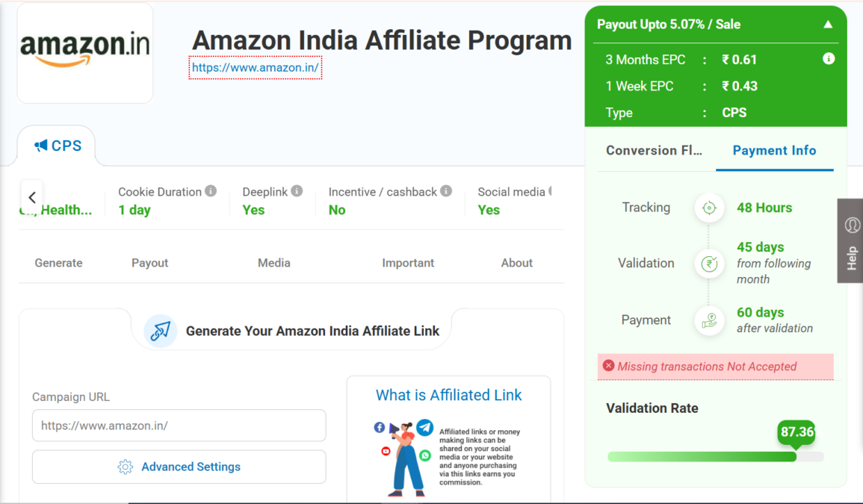This screenshot has height=504, width=863.
Task: Click the Payment hand-coin icon
Action: pos(709,320)
